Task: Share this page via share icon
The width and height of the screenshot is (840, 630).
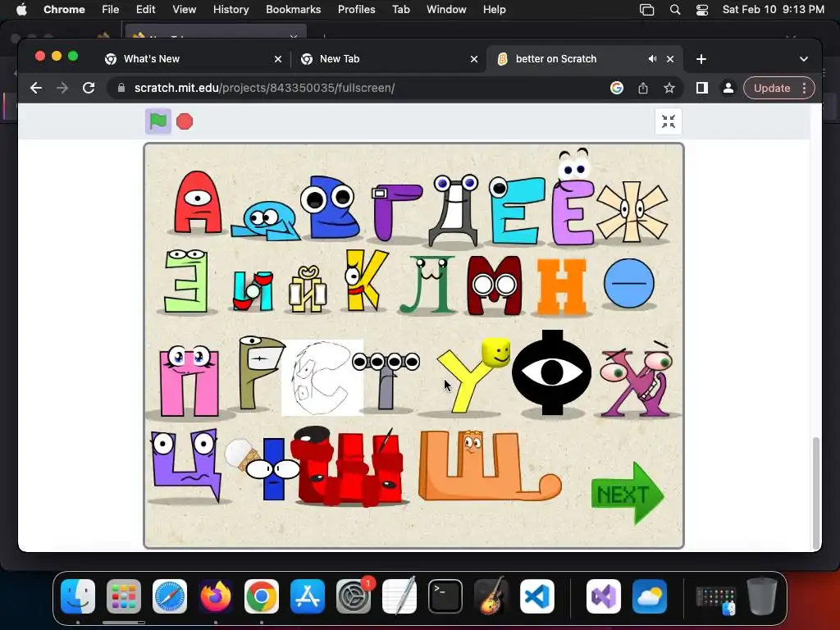Action: pyautogui.click(x=643, y=88)
